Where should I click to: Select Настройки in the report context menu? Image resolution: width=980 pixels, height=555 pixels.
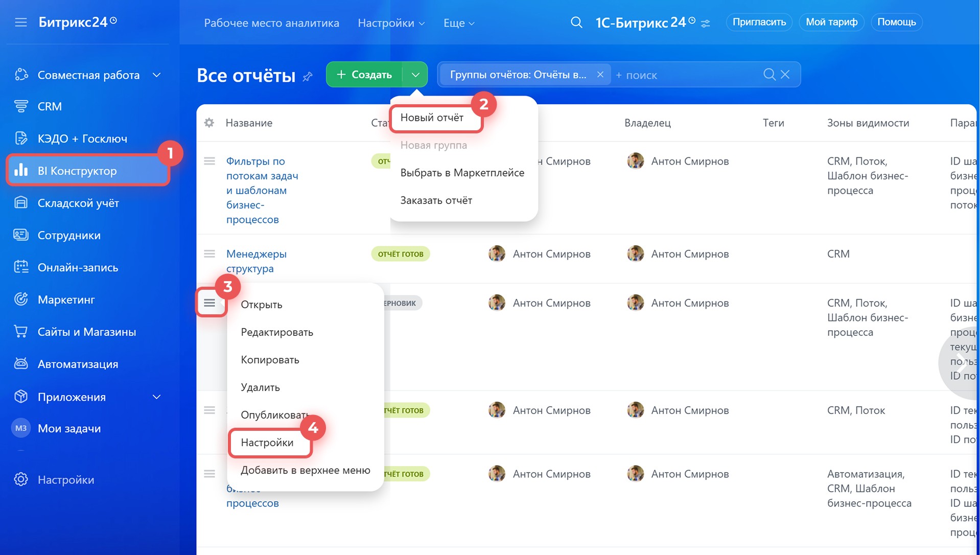point(267,443)
